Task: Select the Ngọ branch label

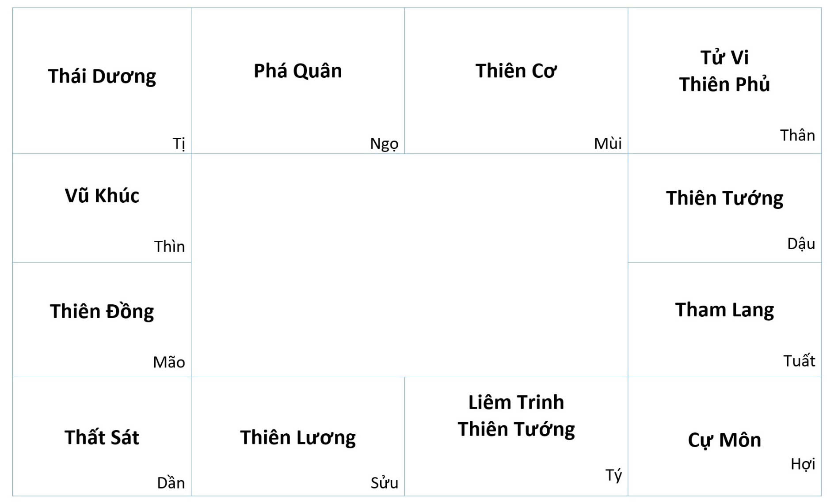Action: 384,144
